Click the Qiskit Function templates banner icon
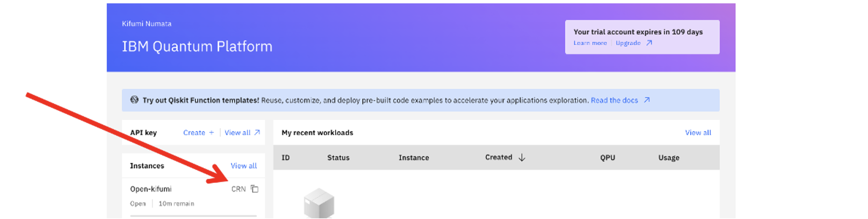868x219 pixels. (135, 100)
